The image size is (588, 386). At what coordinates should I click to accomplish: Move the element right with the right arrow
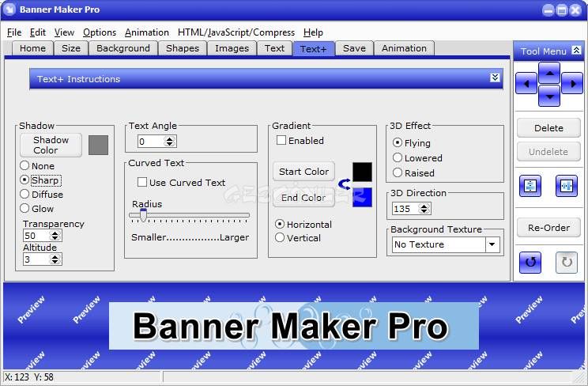point(572,84)
